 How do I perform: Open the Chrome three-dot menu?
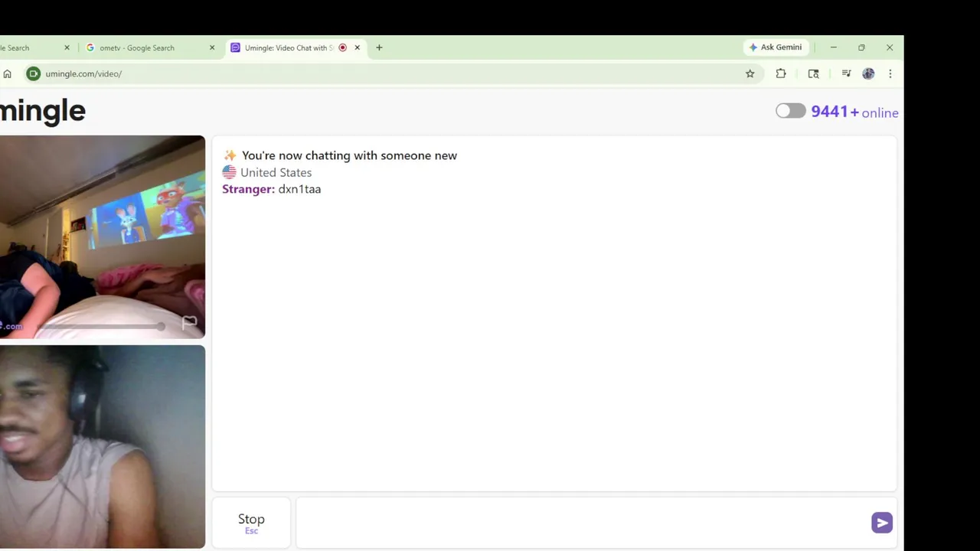[890, 73]
